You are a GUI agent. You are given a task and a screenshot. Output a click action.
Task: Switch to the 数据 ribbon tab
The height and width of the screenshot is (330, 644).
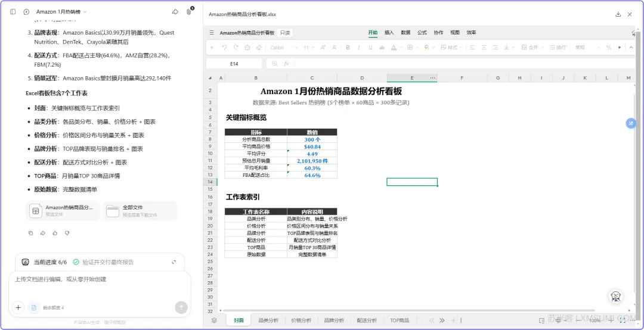[x=405, y=32]
